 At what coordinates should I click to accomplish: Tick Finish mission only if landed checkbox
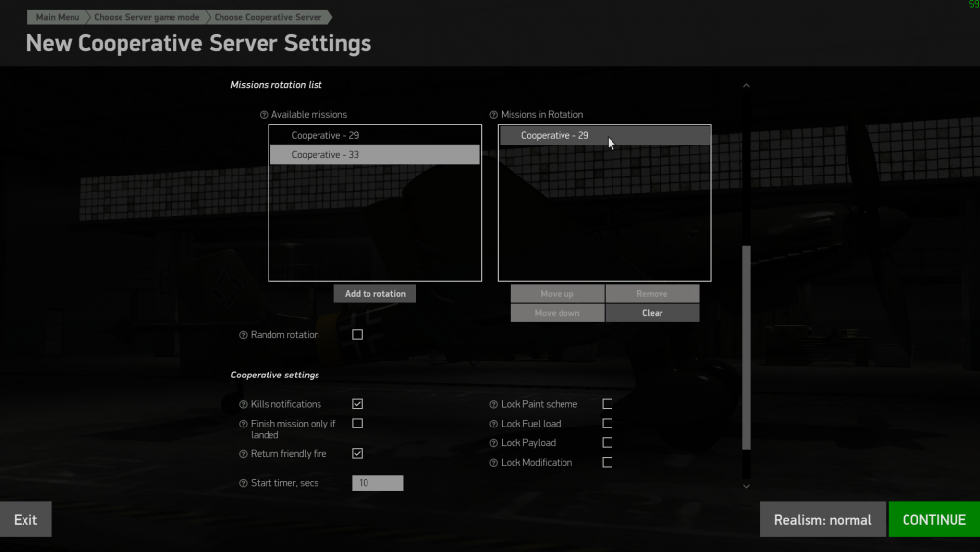pos(357,424)
